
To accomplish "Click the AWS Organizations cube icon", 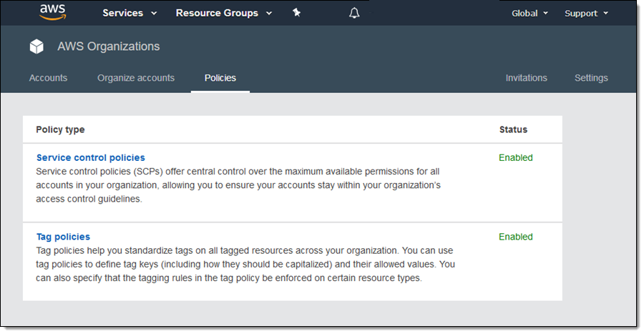I will (x=36, y=46).
